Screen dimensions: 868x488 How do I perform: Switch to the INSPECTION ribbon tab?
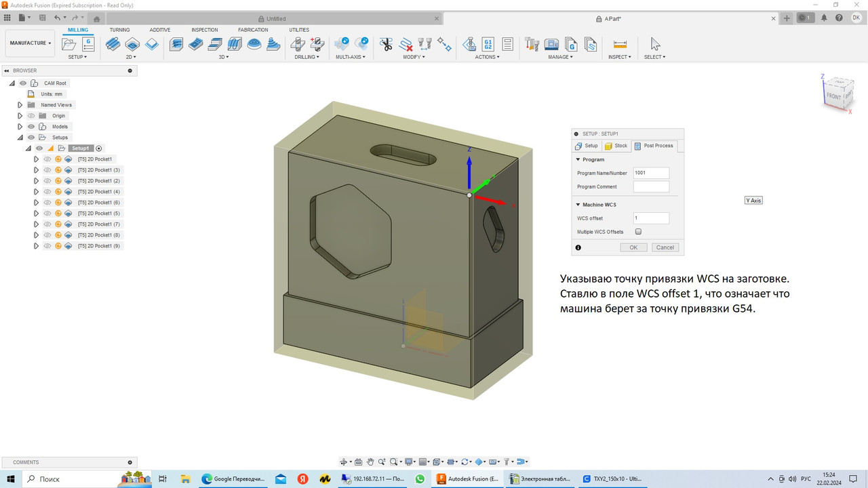tap(205, 30)
